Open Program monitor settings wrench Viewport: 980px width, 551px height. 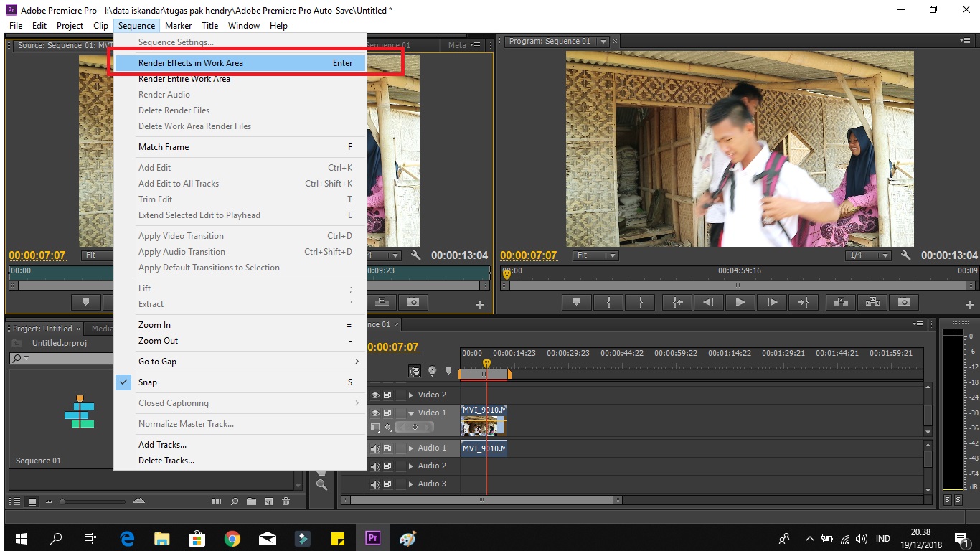(x=905, y=255)
